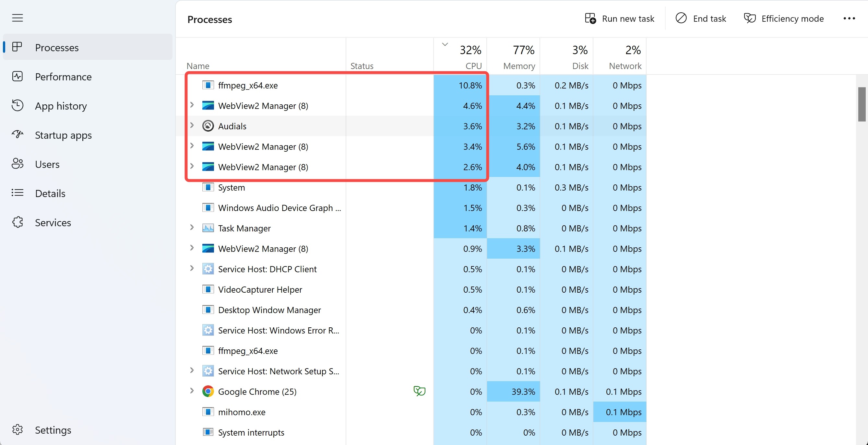The height and width of the screenshot is (445, 868).
Task: Go to the Performance page
Action: (88, 76)
